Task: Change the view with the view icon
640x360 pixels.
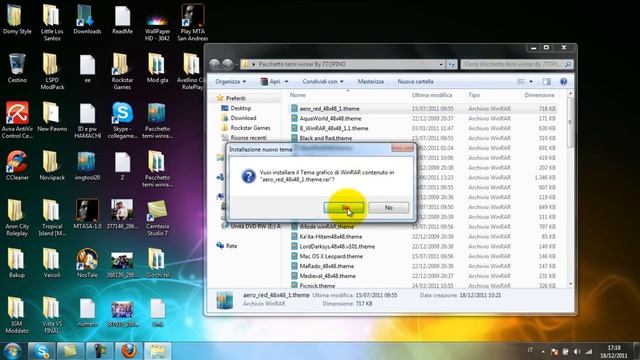Action: point(521,82)
